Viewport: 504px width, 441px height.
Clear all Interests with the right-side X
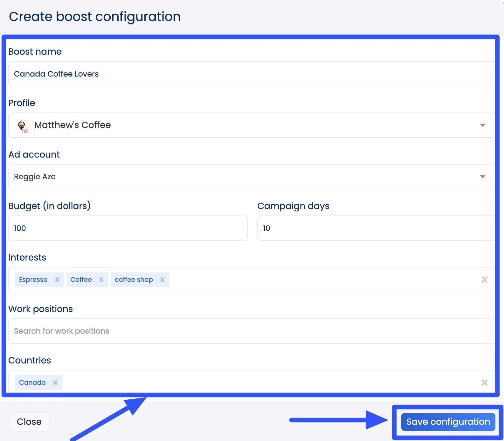pos(484,280)
